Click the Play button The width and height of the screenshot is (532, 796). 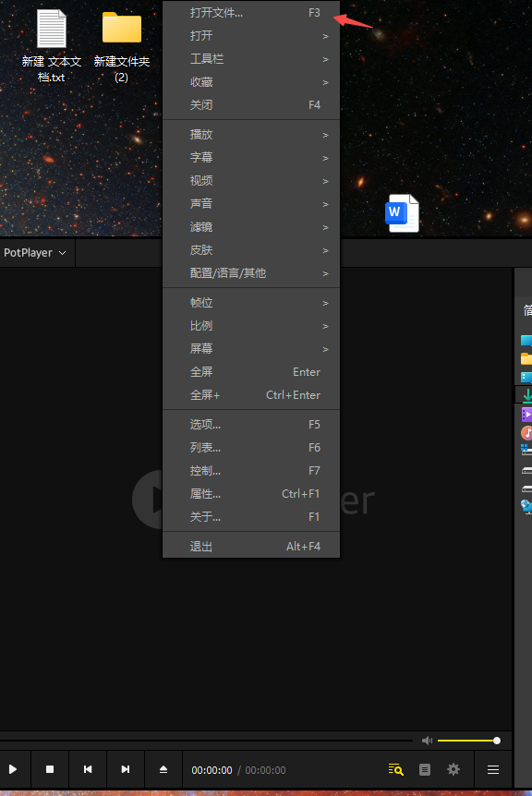(x=13, y=769)
